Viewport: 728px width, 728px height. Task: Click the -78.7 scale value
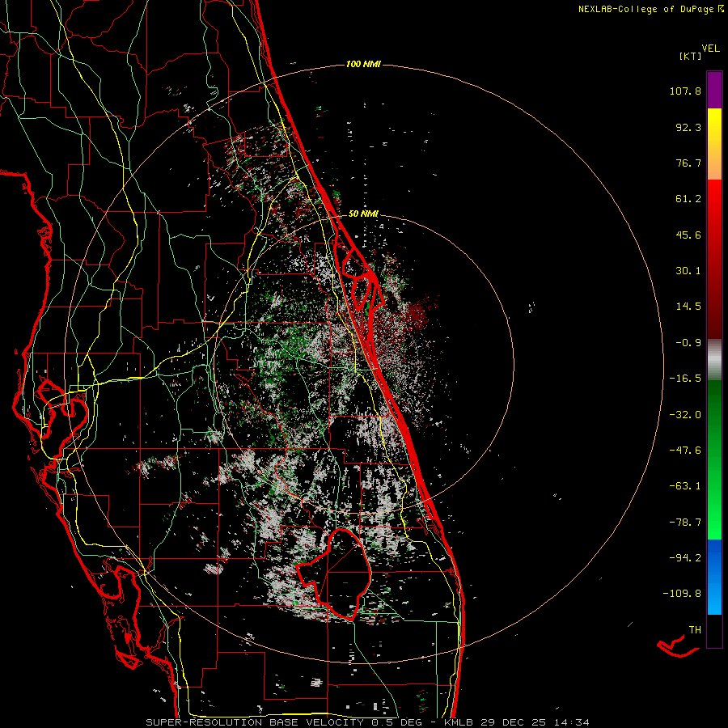click(685, 523)
